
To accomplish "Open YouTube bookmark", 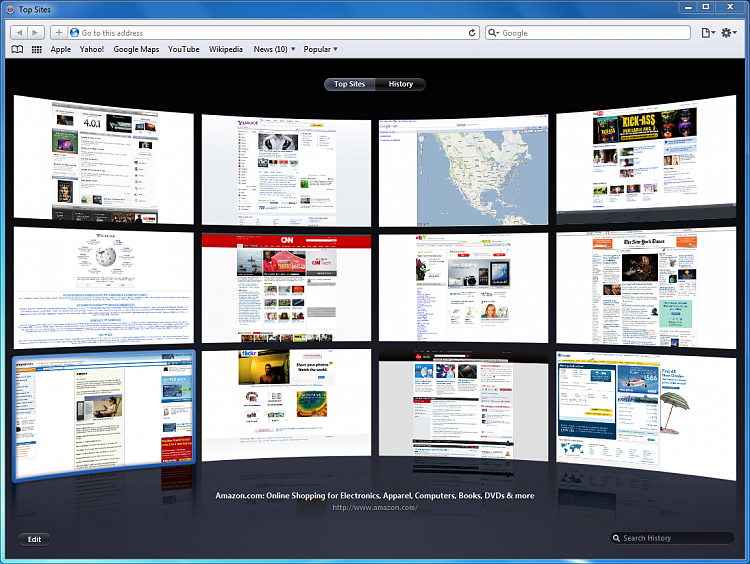I will pyautogui.click(x=184, y=49).
